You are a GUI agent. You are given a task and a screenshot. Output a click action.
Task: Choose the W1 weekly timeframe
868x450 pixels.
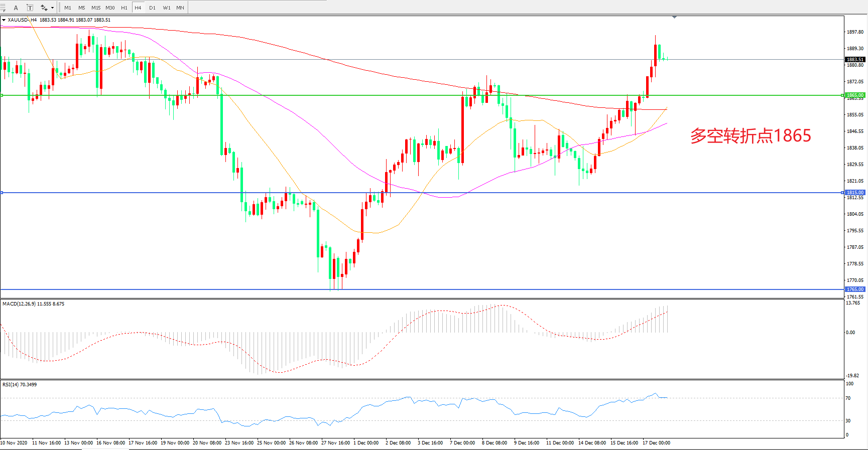(166, 8)
